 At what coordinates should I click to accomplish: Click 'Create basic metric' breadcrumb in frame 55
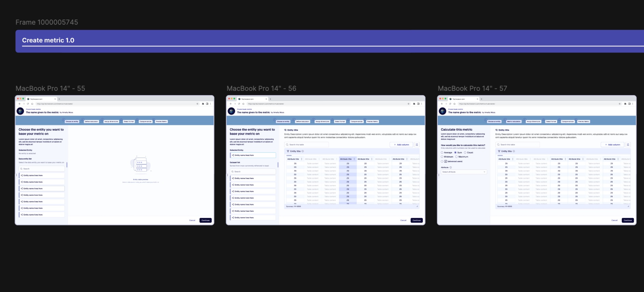point(33,109)
